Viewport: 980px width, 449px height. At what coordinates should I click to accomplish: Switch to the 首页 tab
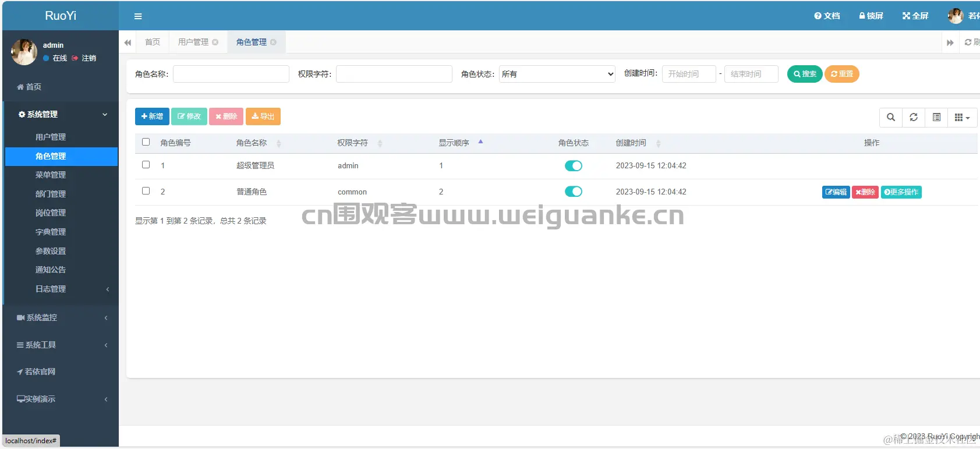153,42
